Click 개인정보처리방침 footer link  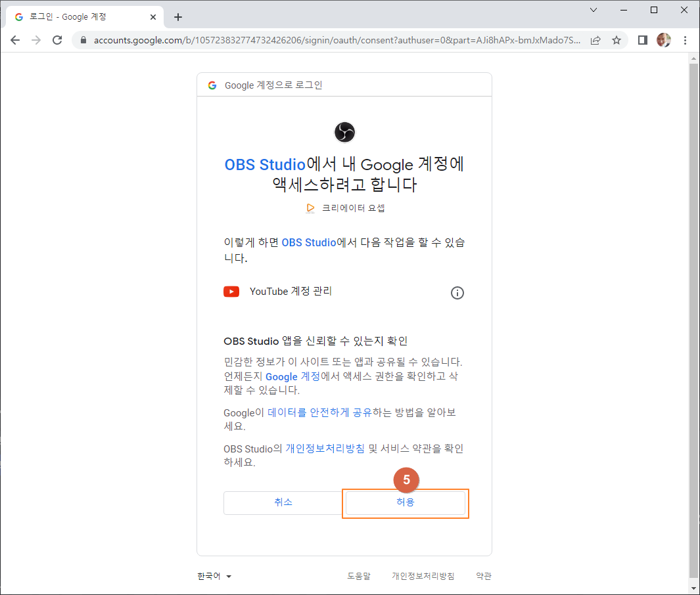click(423, 576)
